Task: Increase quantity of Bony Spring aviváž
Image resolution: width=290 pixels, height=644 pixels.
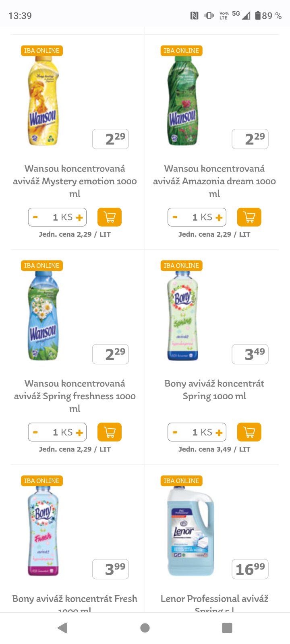Action: 219,433
